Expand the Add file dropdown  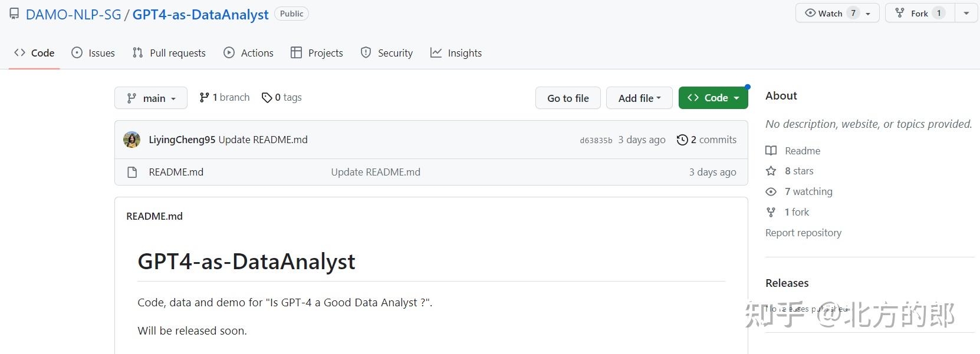(639, 98)
